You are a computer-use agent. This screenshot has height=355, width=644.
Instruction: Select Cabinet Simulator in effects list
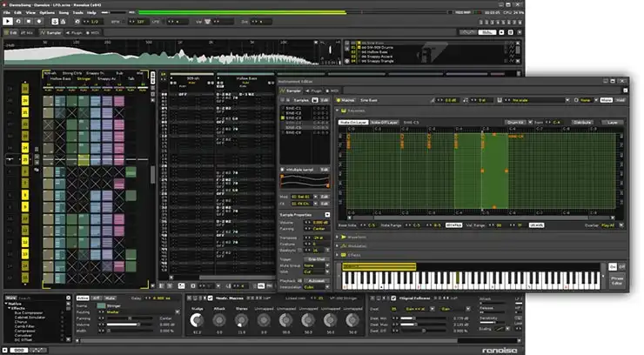click(30, 318)
